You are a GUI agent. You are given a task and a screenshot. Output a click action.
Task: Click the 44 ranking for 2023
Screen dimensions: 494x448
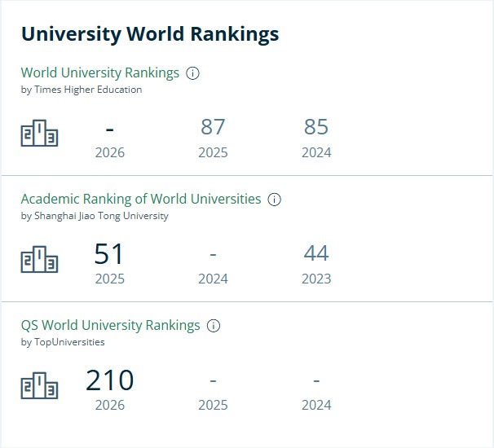316,253
